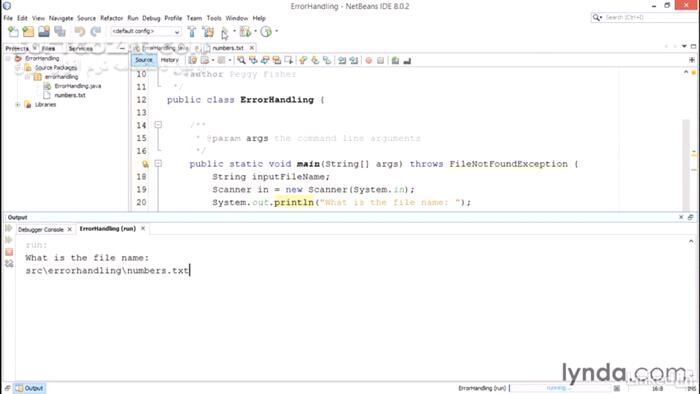Click the Output button in status bar

29,388
